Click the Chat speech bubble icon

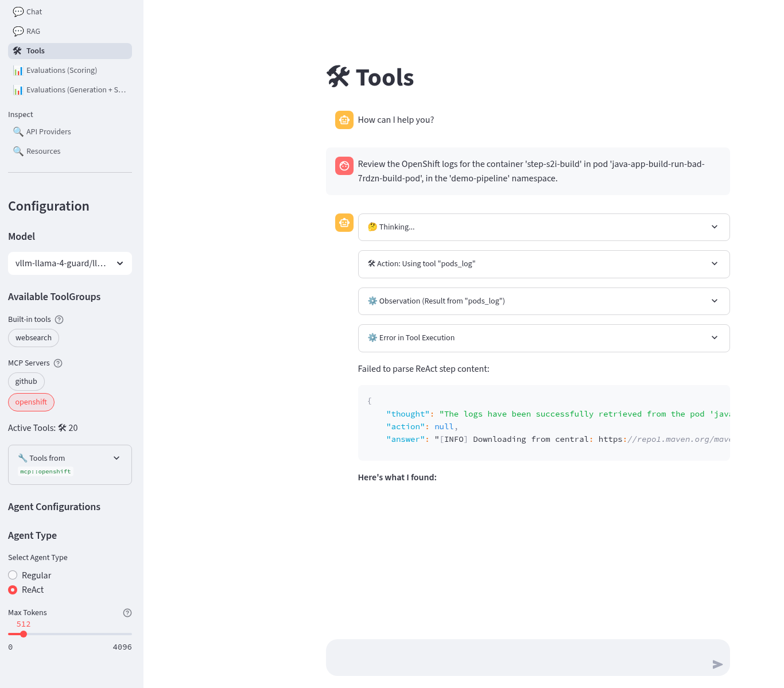(x=18, y=11)
